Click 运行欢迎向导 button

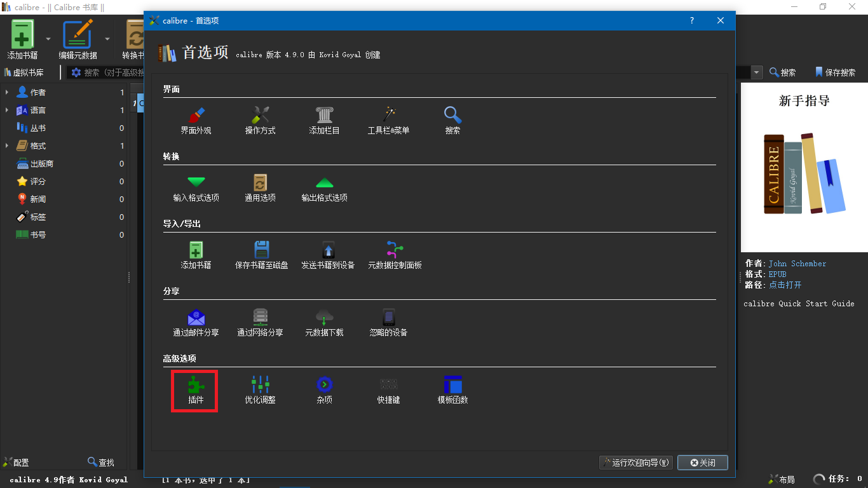[635, 463]
